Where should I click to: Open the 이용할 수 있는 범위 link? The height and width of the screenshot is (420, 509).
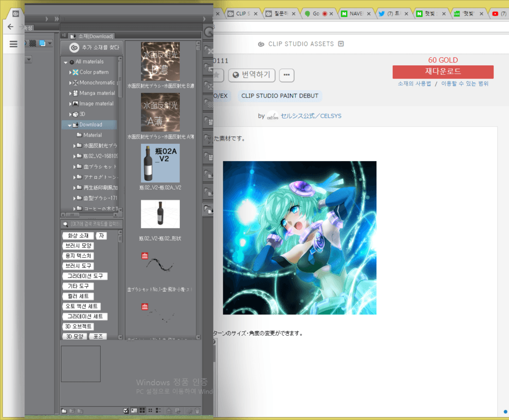464,83
